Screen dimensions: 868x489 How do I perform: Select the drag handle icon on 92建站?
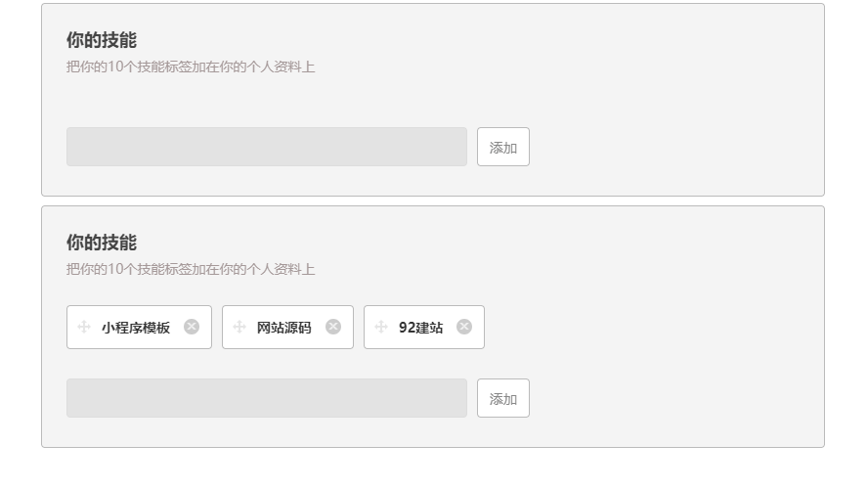381,327
